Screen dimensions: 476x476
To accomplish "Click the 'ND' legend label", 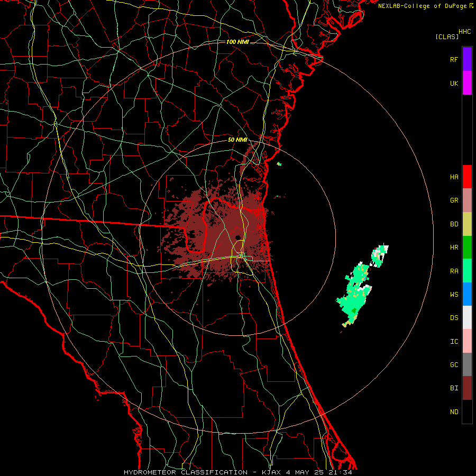I will (454, 411).
